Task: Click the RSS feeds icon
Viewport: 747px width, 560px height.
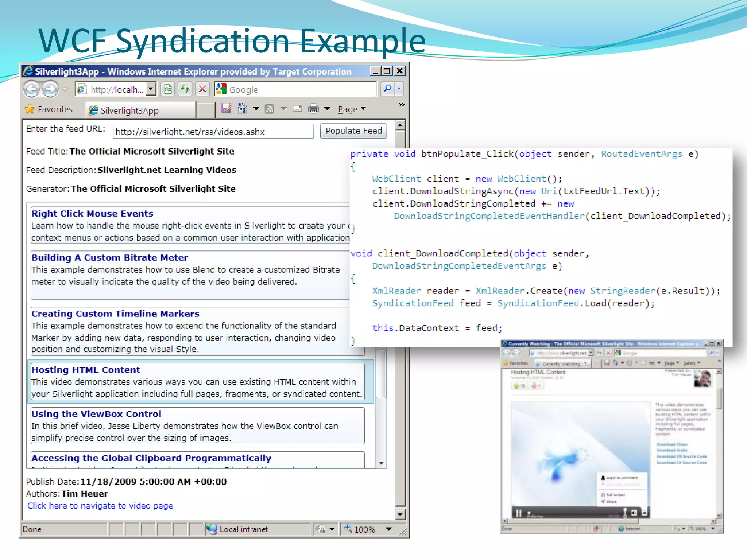Action: pos(270,109)
